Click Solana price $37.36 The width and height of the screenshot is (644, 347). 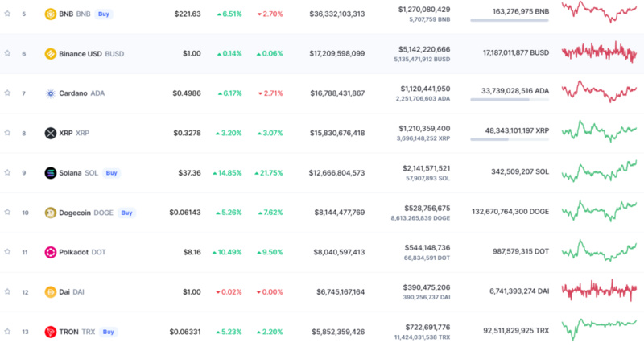[189, 173]
